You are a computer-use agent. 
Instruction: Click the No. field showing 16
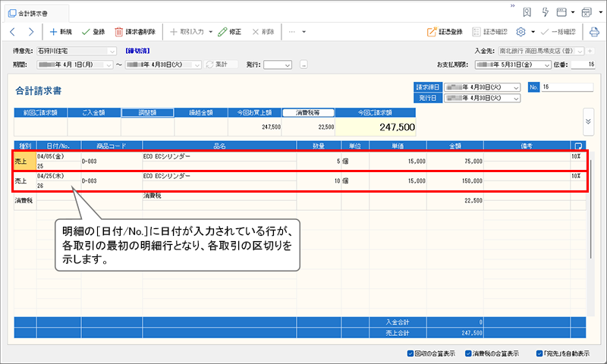pos(567,87)
